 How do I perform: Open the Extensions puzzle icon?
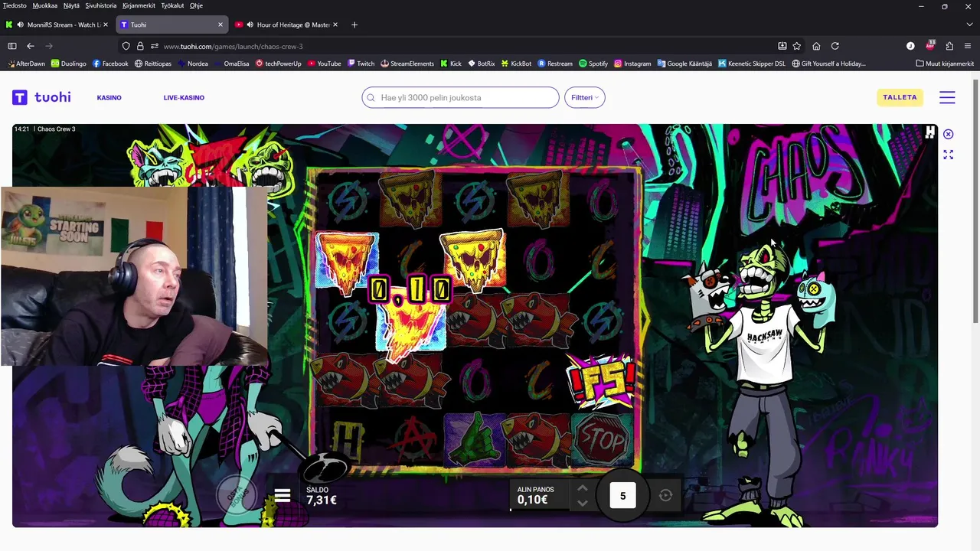pos(949,46)
